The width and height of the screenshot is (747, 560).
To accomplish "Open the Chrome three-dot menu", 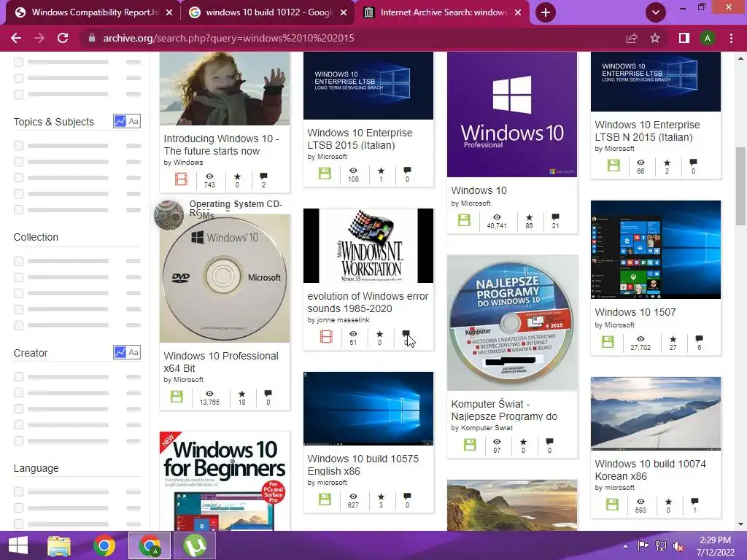I will 731,38.
